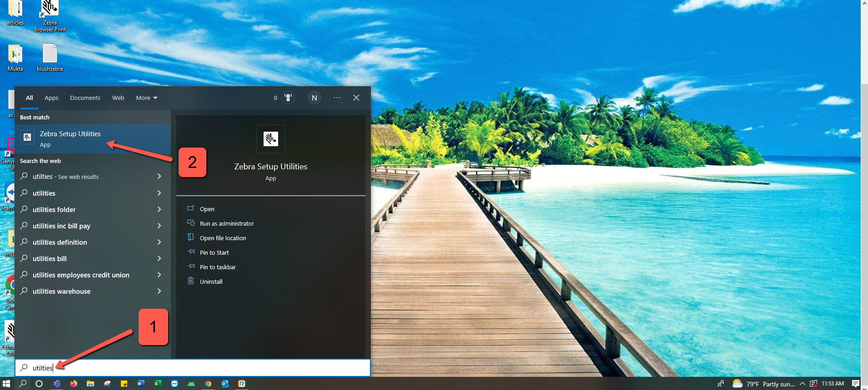The image size is (868, 390).
Task: Expand the 'utilities folder' suggestion arrow
Action: (x=159, y=209)
